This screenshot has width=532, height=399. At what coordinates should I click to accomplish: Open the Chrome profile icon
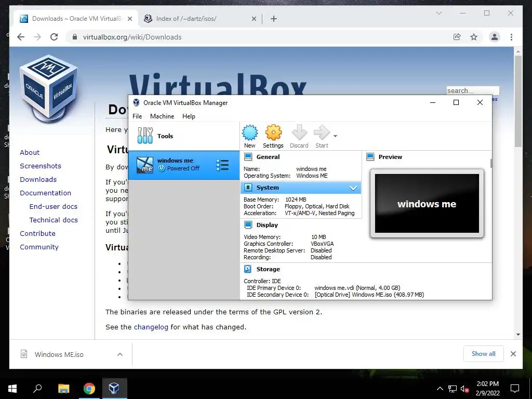coord(495,37)
